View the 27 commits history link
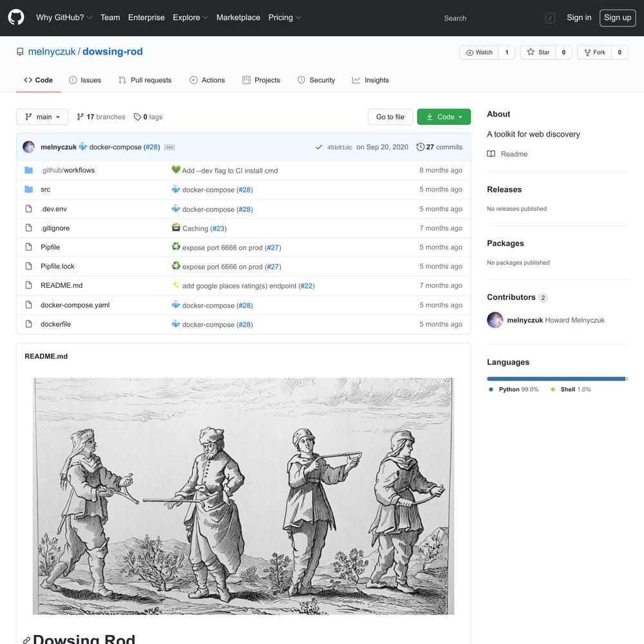Screen dimensions: 644x644 439,147
